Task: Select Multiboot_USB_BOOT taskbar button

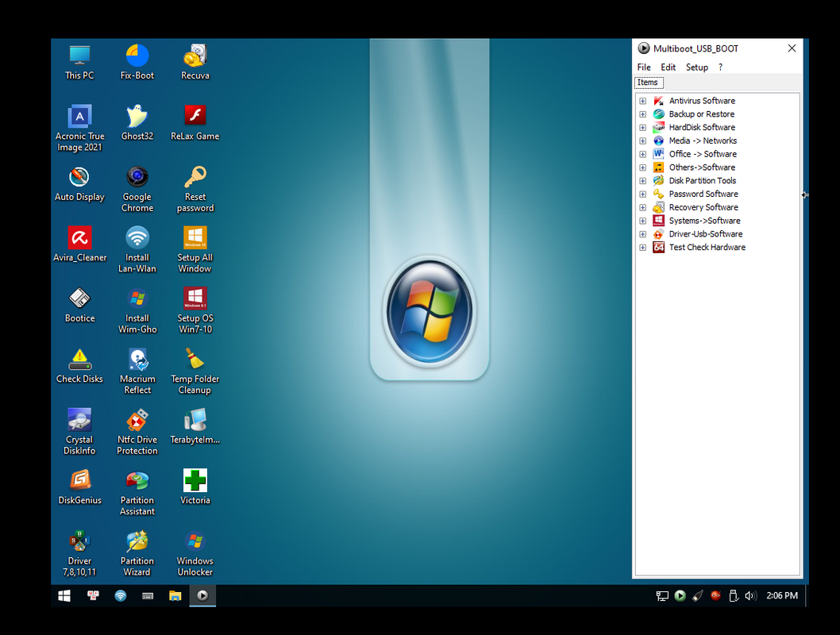Action: point(202,595)
